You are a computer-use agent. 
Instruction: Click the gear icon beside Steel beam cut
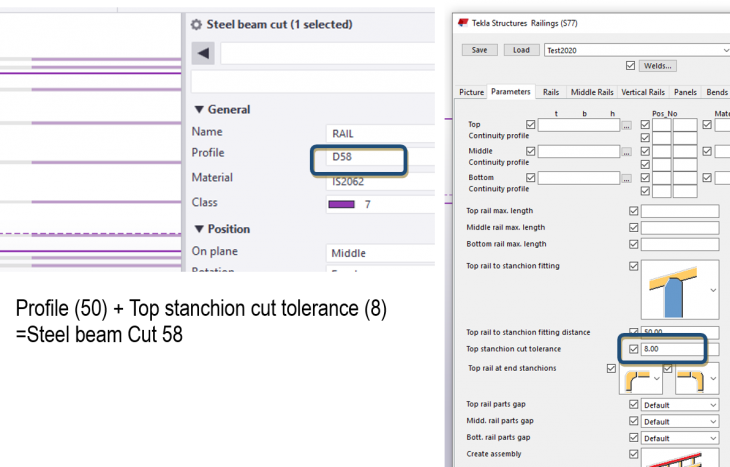click(196, 25)
